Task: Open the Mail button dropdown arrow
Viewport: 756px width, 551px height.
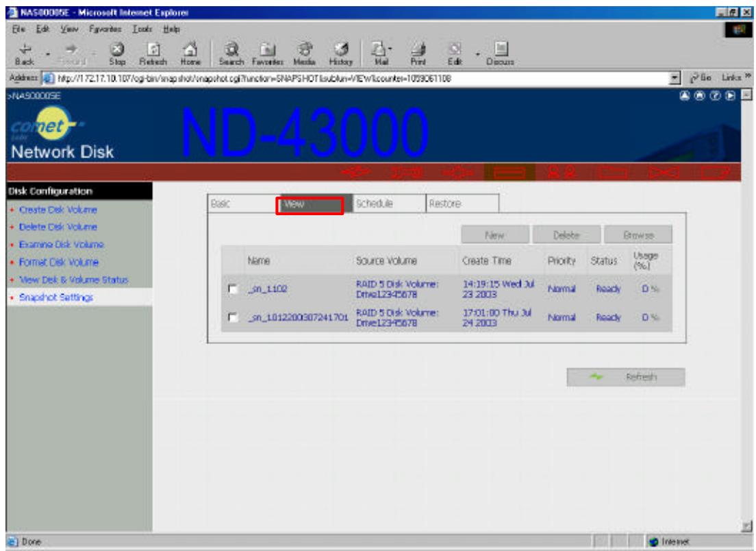Action: click(390, 49)
